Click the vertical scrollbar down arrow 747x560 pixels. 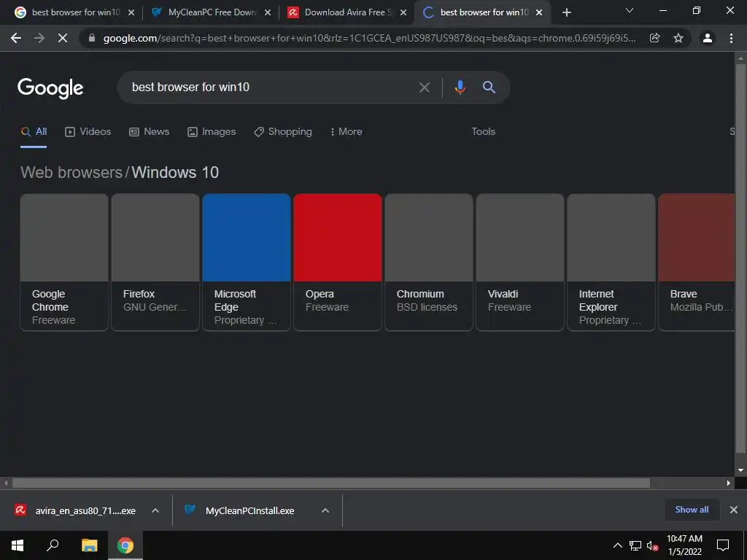740,470
